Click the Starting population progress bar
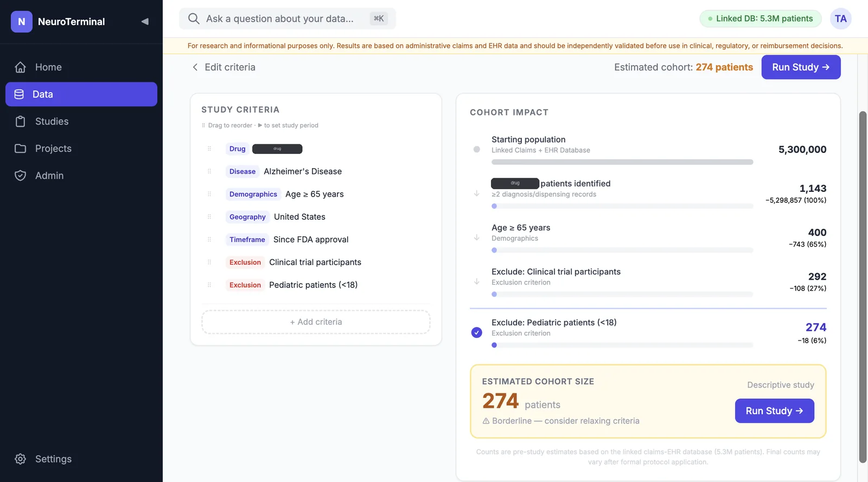 (x=622, y=162)
